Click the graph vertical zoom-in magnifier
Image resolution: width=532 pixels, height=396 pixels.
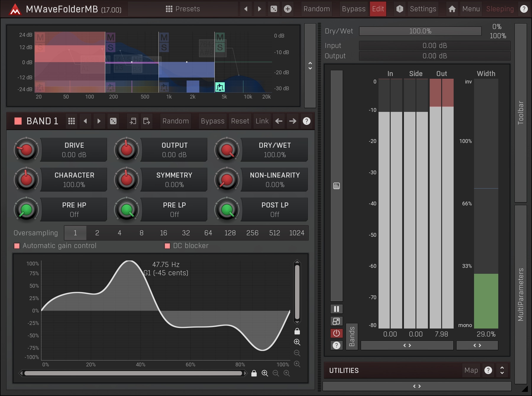click(x=297, y=342)
